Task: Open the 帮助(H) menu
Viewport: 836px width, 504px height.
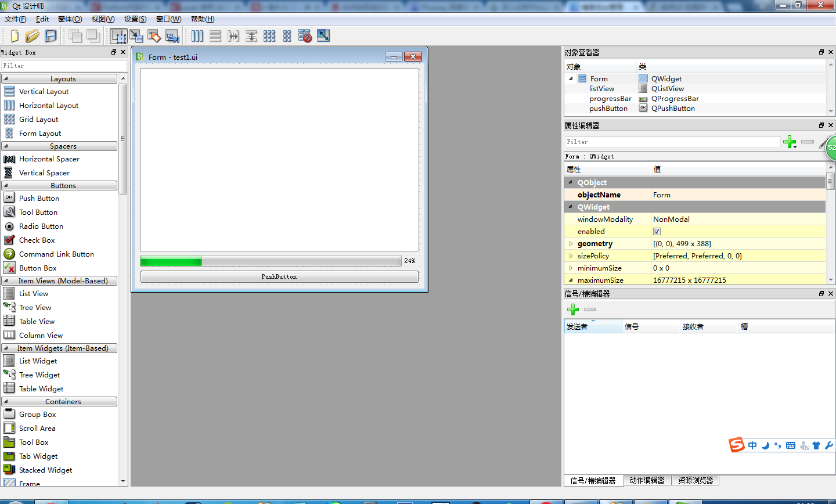Action: pyautogui.click(x=203, y=19)
